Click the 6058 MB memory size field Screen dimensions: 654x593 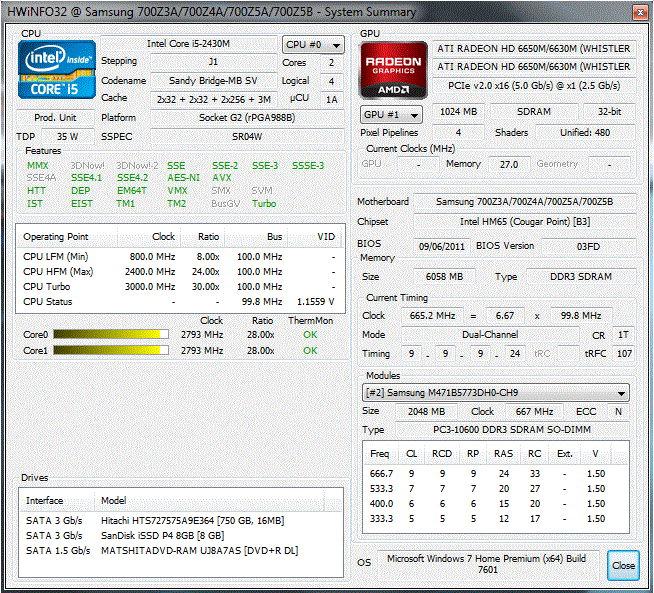[444, 276]
